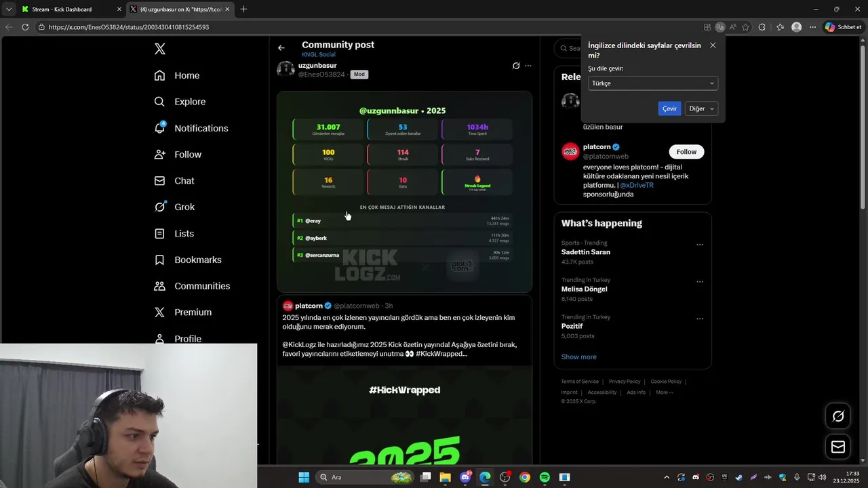868x488 pixels.
Task: Open the Kick 2025 stats image
Action: 404,191
